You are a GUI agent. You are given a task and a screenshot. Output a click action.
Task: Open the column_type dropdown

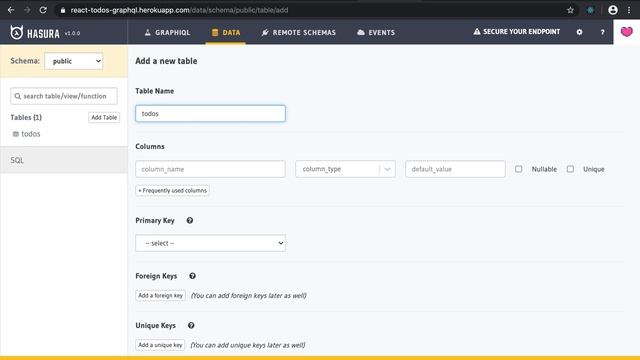(345, 169)
